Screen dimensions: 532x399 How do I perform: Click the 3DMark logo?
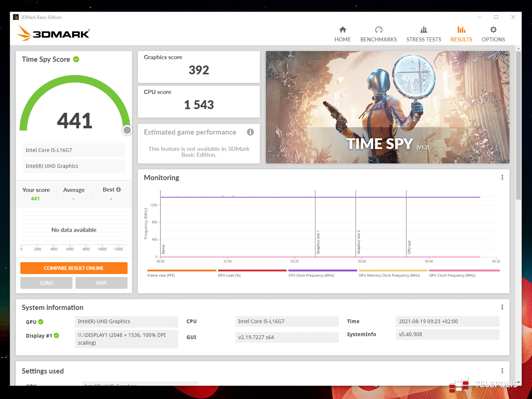(53, 33)
